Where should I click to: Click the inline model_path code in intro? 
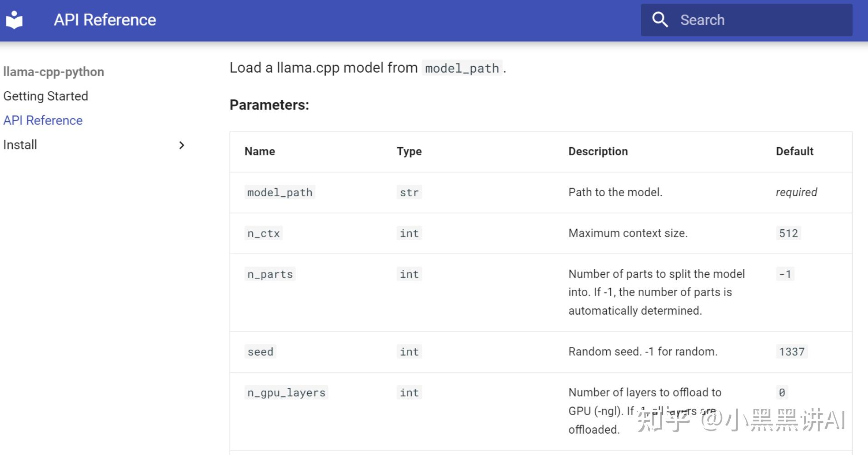[462, 69]
